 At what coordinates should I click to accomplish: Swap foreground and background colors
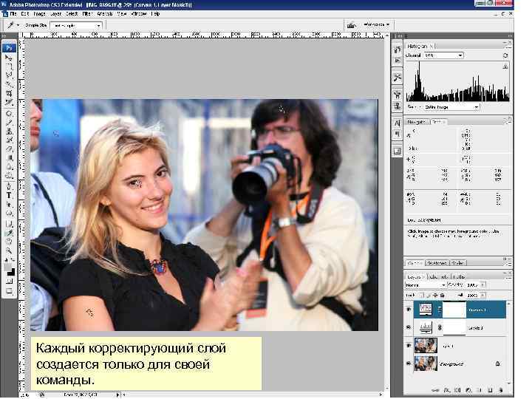point(13,261)
